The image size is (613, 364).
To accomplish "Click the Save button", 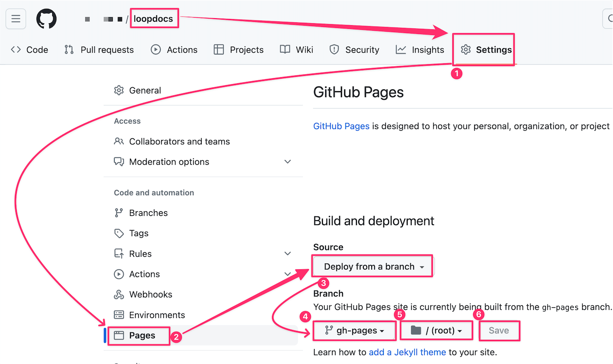I will pos(498,330).
